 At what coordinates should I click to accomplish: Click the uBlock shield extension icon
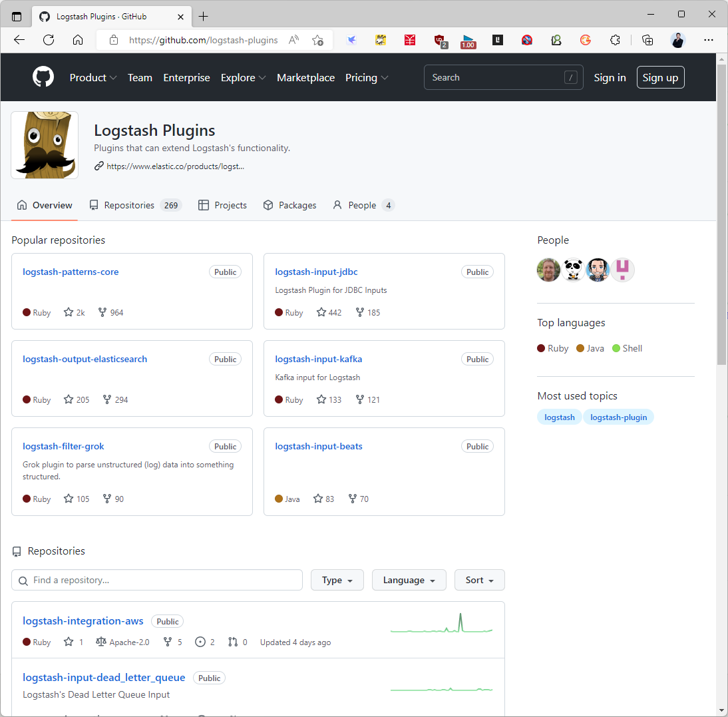pos(440,41)
